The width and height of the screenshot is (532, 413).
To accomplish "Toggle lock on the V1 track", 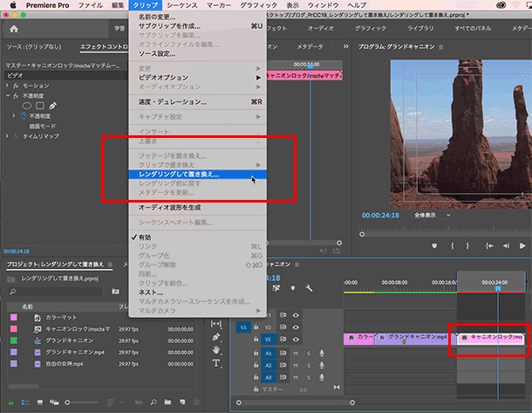I will (x=256, y=339).
